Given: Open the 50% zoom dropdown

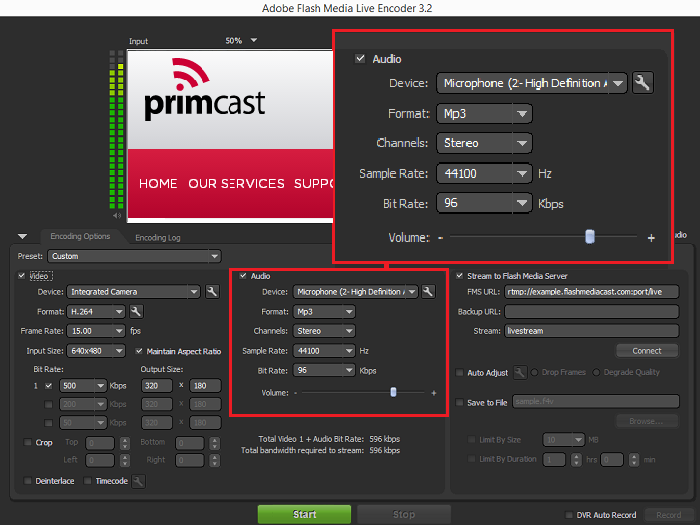Looking at the screenshot, I should point(254,40).
